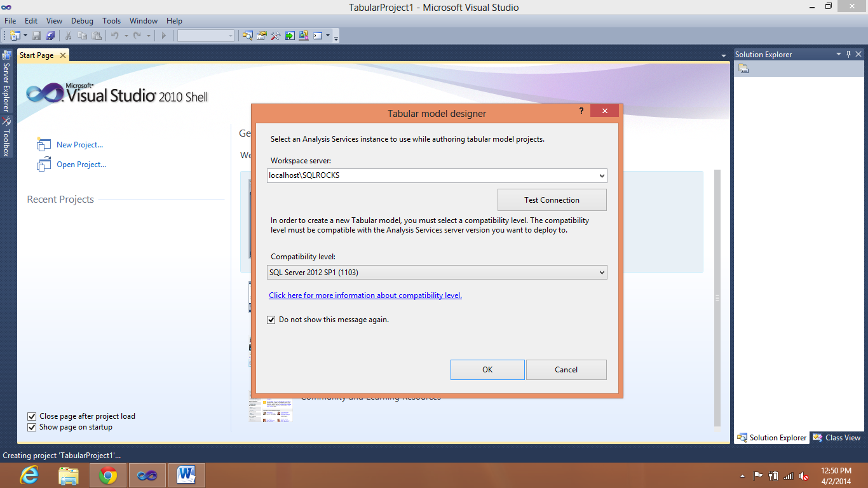
Task: Toggle Show page on startup checkbox
Action: click(x=32, y=428)
